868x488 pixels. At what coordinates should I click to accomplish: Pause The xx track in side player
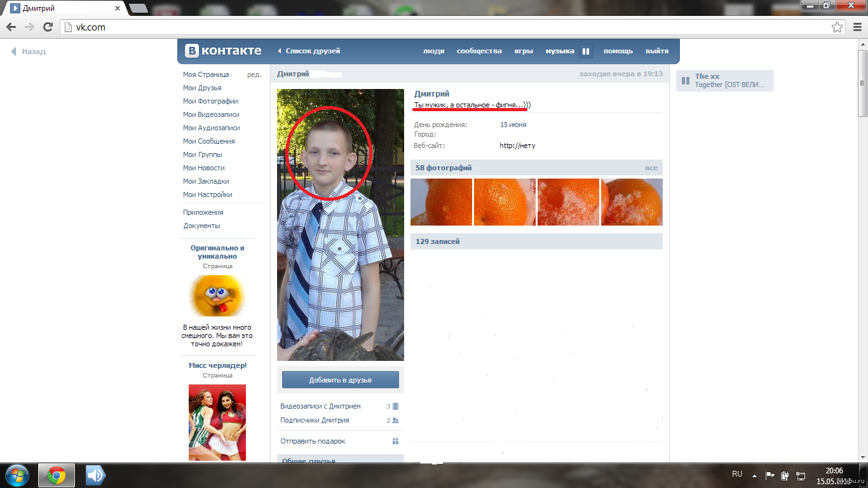click(x=685, y=81)
